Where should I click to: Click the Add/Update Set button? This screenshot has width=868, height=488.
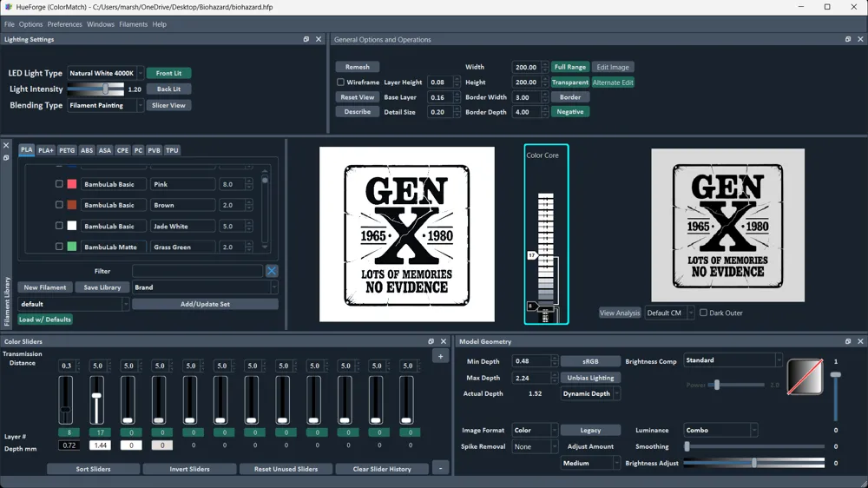[205, 304]
